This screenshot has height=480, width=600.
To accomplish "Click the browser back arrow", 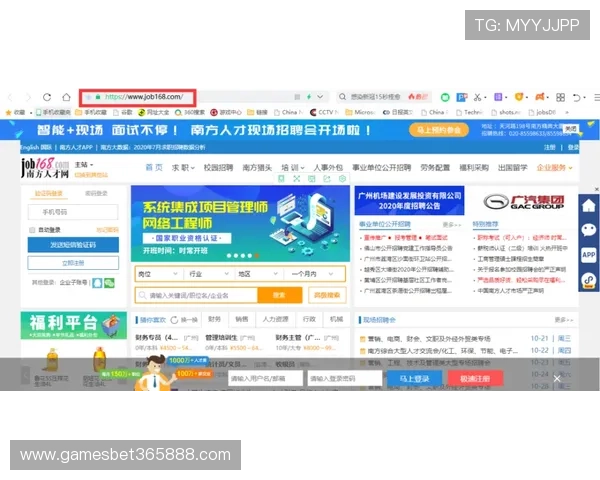I will click(x=10, y=97).
